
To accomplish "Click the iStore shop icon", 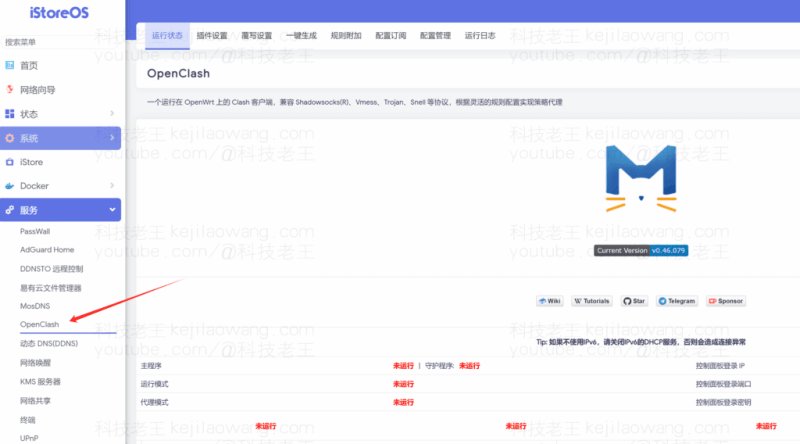I will (10, 162).
